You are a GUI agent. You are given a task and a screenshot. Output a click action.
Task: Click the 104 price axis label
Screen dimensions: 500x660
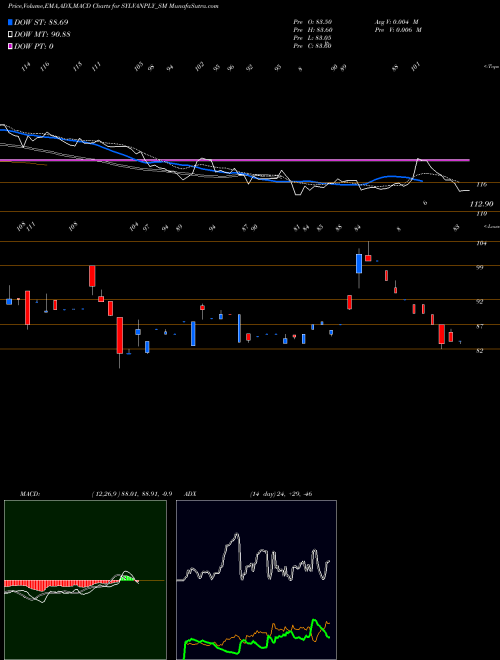tap(482, 243)
